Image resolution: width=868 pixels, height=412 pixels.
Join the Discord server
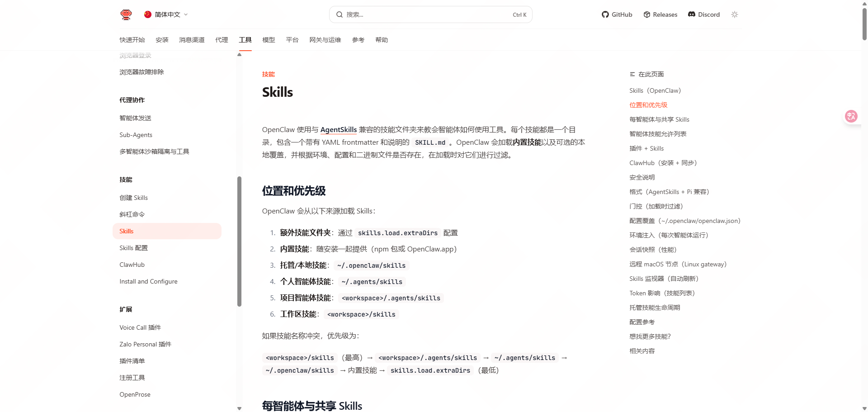point(703,14)
